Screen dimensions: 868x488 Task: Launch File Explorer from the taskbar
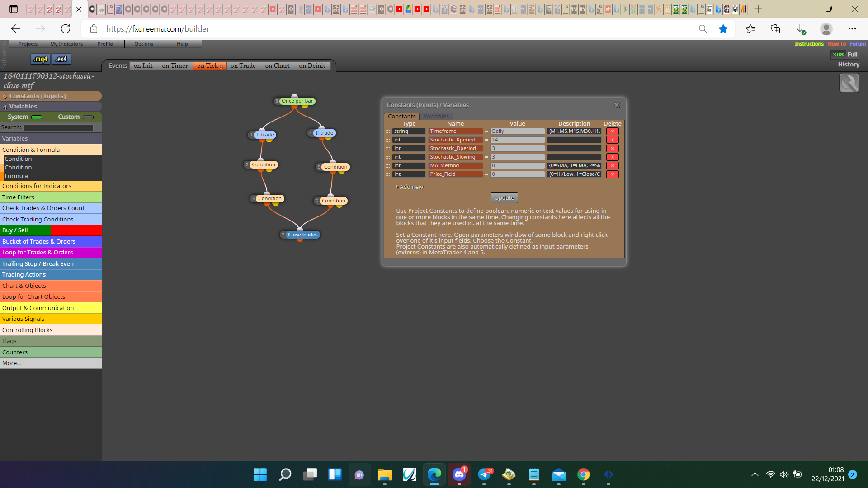pyautogui.click(x=384, y=474)
